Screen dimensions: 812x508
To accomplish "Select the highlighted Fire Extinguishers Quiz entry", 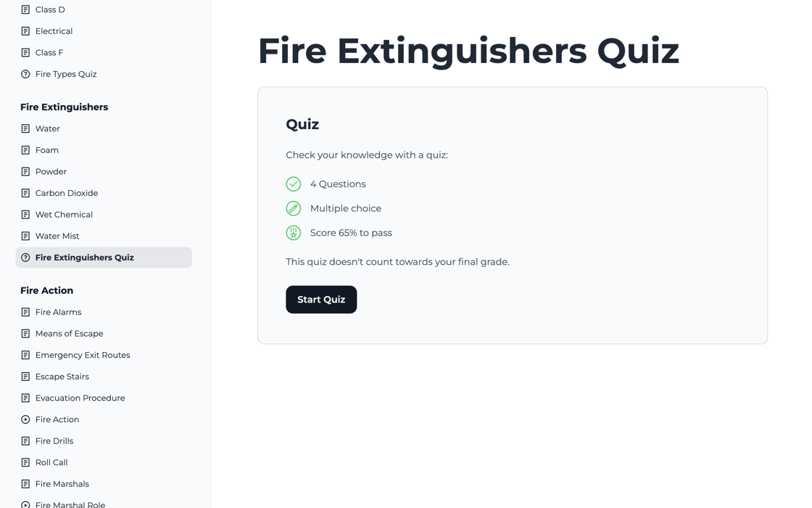I will click(x=84, y=257).
